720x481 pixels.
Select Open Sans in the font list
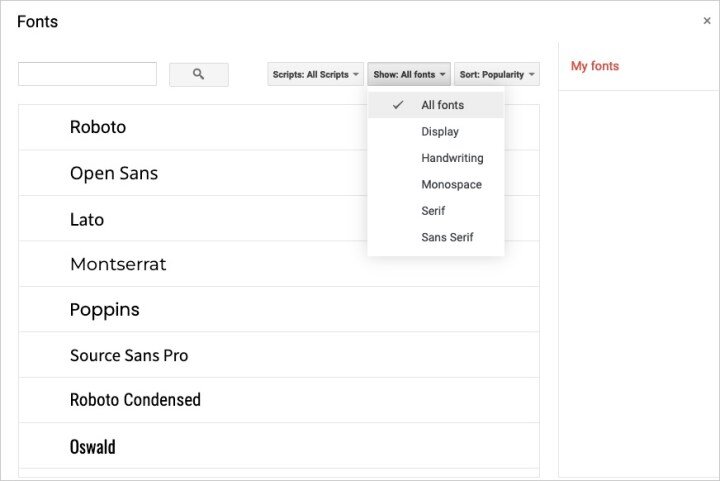(x=193, y=173)
